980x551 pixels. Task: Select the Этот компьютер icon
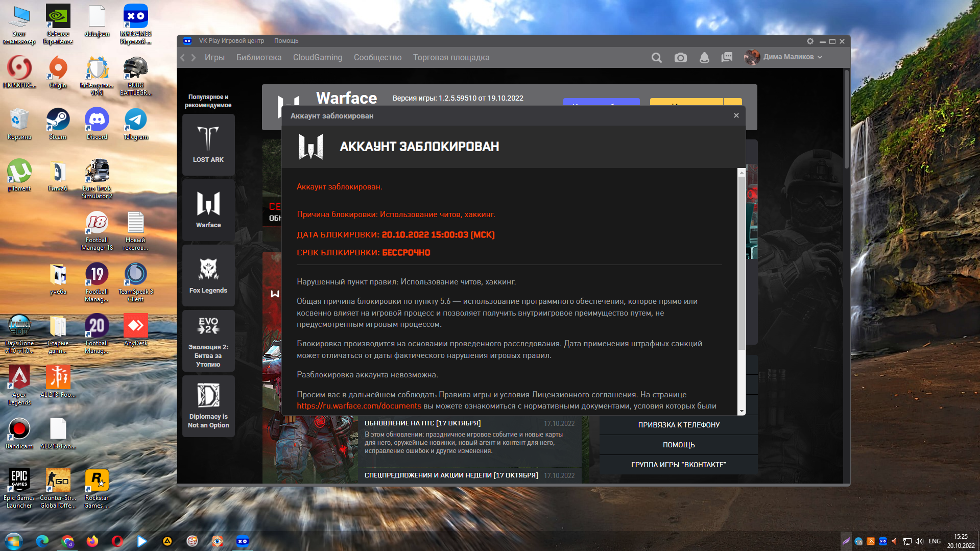click(x=19, y=25)
